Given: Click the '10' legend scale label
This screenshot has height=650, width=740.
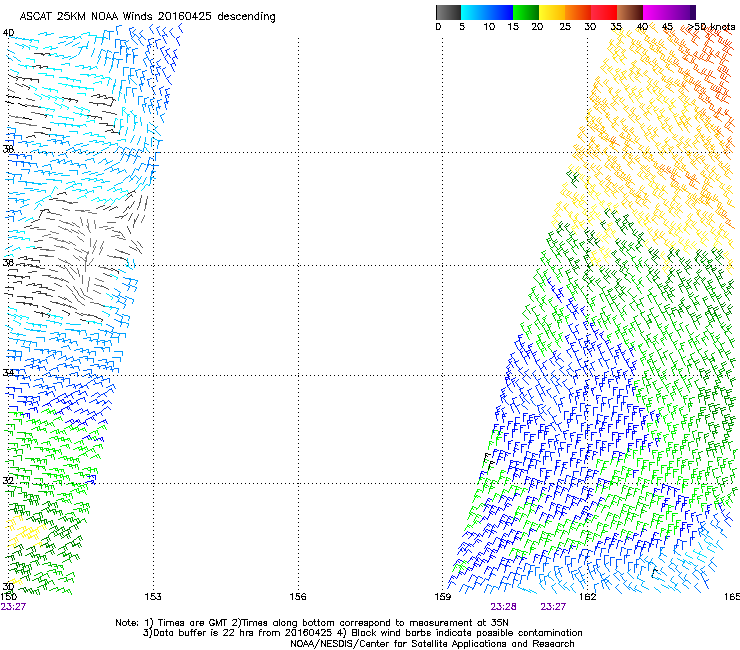Looking at the screenshot, I should (489, 26).
